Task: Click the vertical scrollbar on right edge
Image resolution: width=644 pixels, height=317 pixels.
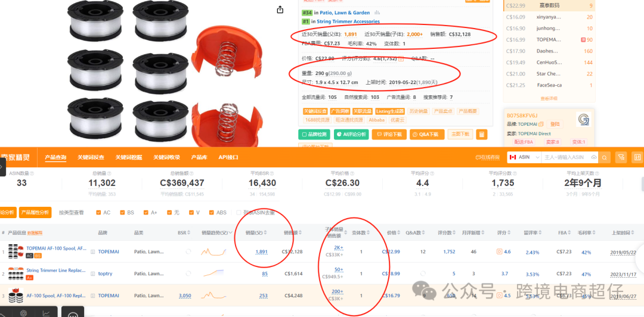Action: 642,183
